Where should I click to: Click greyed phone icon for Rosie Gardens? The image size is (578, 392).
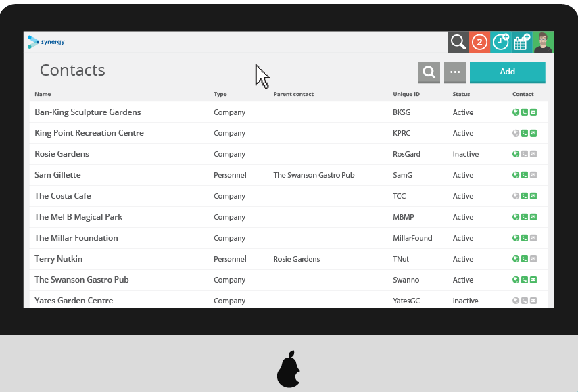click(525, 154)
